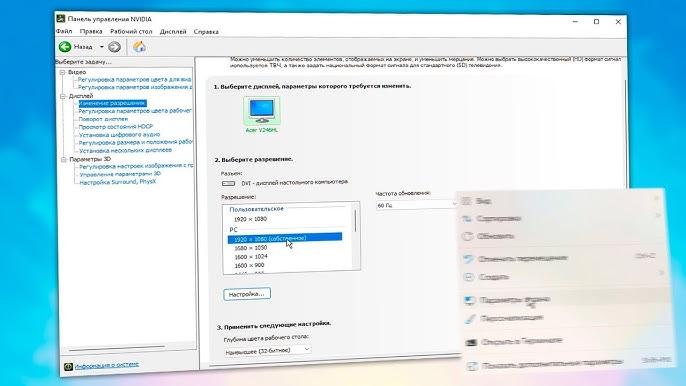The image size is (686, 386).
Task: Open the Рабочий стол menu
Action: (x=131, y=32)
